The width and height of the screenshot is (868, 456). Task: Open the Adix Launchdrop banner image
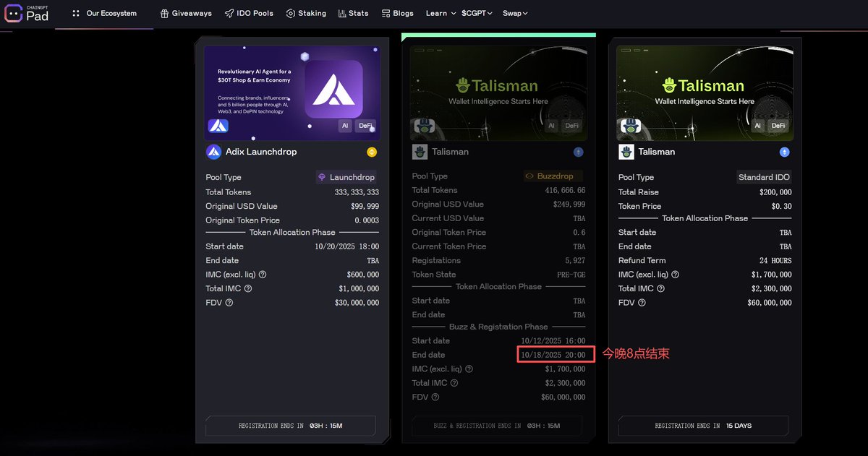pos(292,93)
